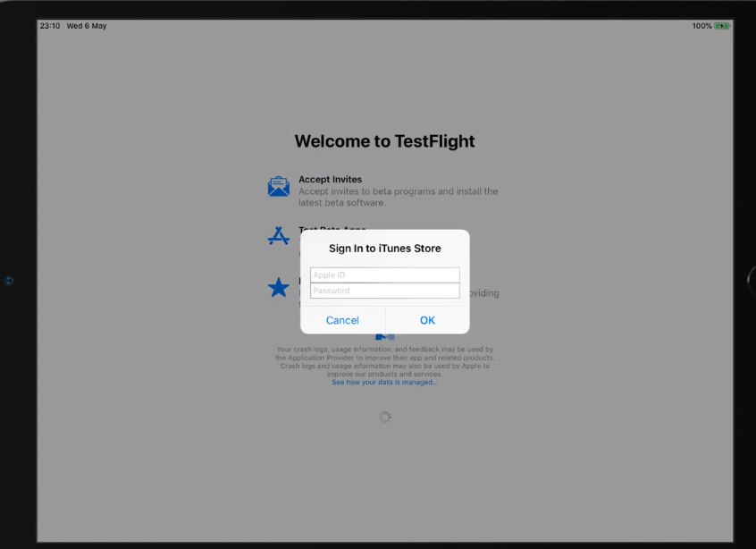Tap the 100% battery percentage text
This screenshot has width=756, height=549.
(702, 26)
